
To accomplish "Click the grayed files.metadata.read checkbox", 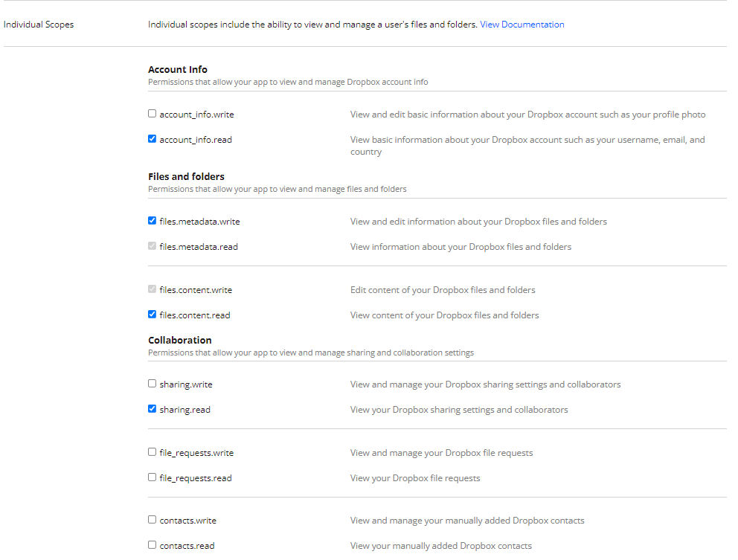I will click(152, 246).
